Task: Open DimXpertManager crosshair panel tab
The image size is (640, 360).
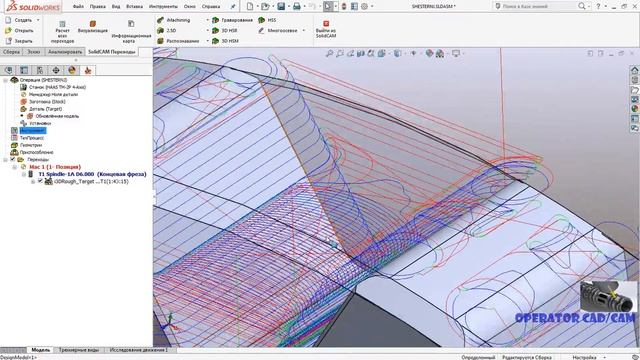Action: [56, 70]
